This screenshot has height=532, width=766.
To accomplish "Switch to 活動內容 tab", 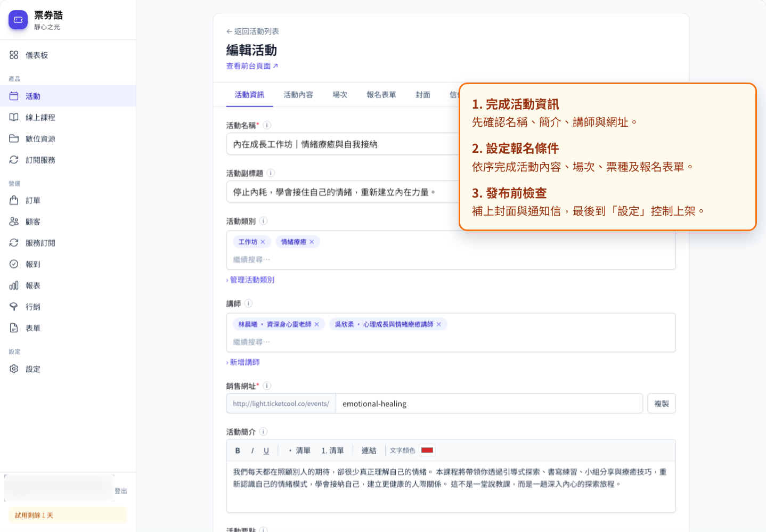I will click(x=298, y=95).
